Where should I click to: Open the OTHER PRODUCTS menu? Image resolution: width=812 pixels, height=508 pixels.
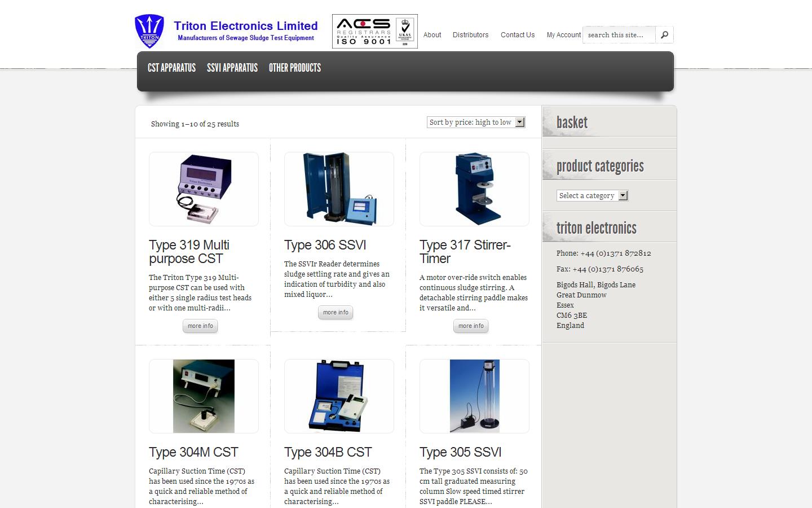[295, 68]
